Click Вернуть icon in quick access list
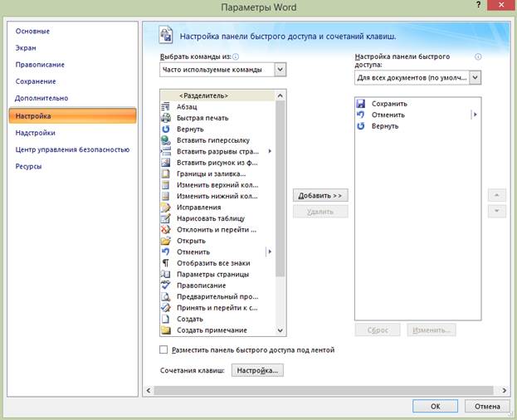 pyautogui.click(x=361, y=126)
